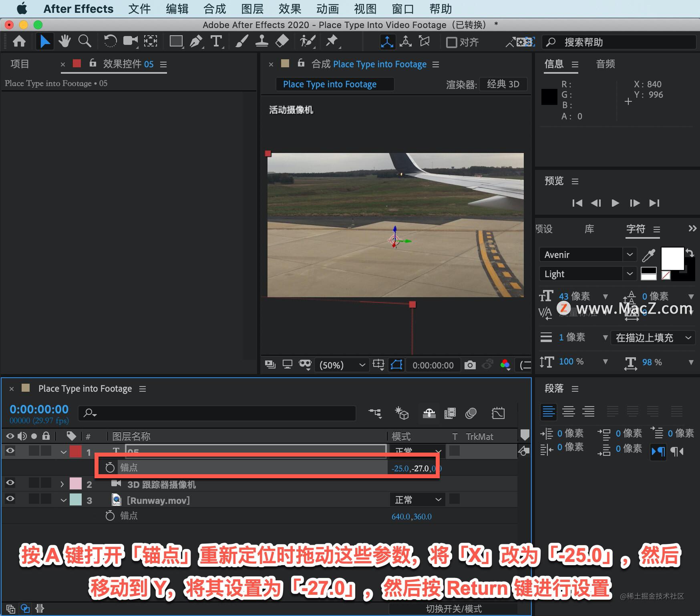Toggle the 锚点 stopwatch for Runway.mov
Screen dimensions: 700x616
[x=110, y=515]
